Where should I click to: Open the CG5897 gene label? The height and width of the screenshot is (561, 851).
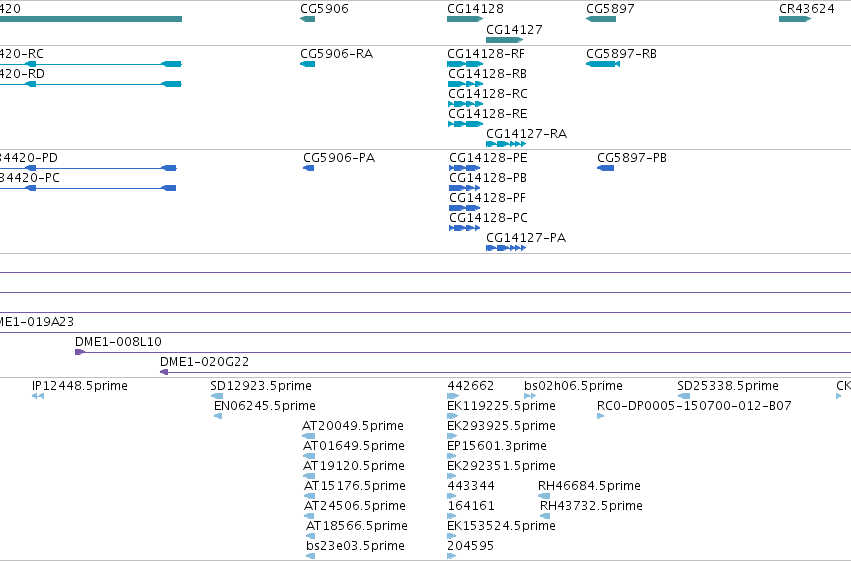pos(610,9)
